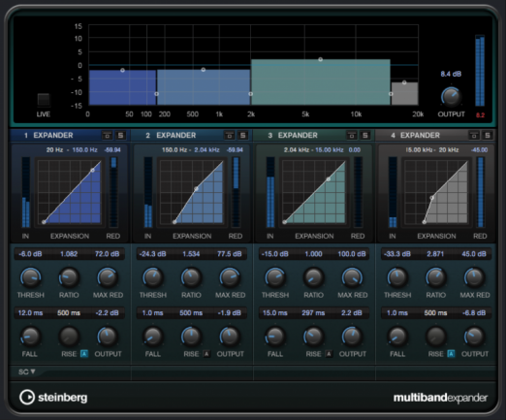Screen dimensions: 506x420
Task: Click band 3 RATIO knob
Action: click(313, 277)
